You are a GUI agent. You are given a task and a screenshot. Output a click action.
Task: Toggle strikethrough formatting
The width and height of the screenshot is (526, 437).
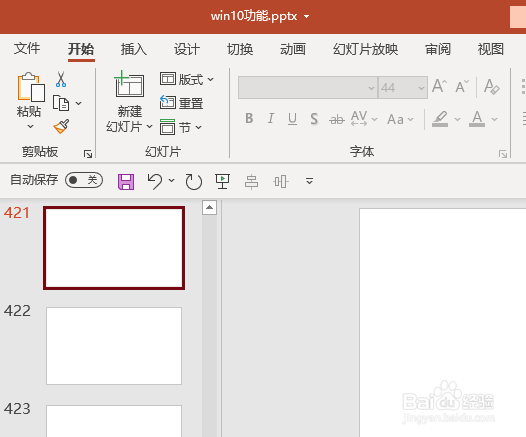(x=337, y=119)
